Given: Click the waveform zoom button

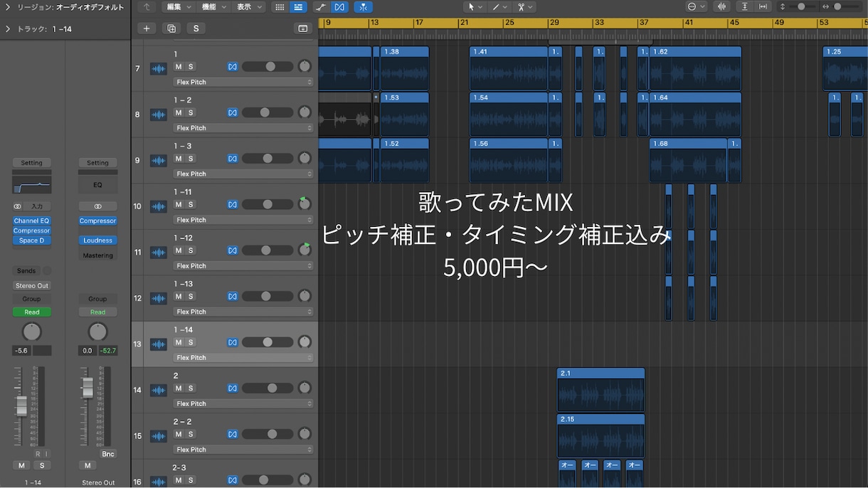Looking at the screenshot, I should 722,7.
